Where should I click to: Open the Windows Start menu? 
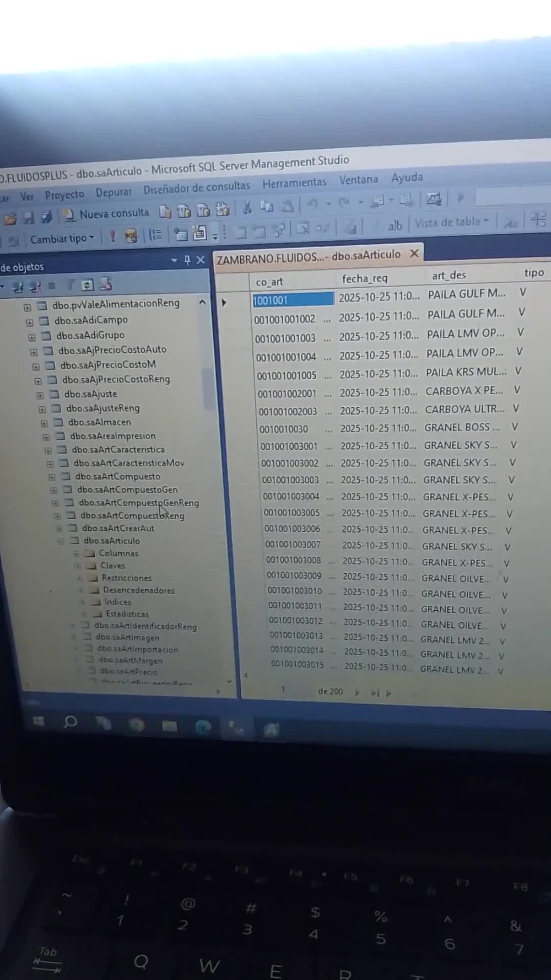click(x=38, y=720)
